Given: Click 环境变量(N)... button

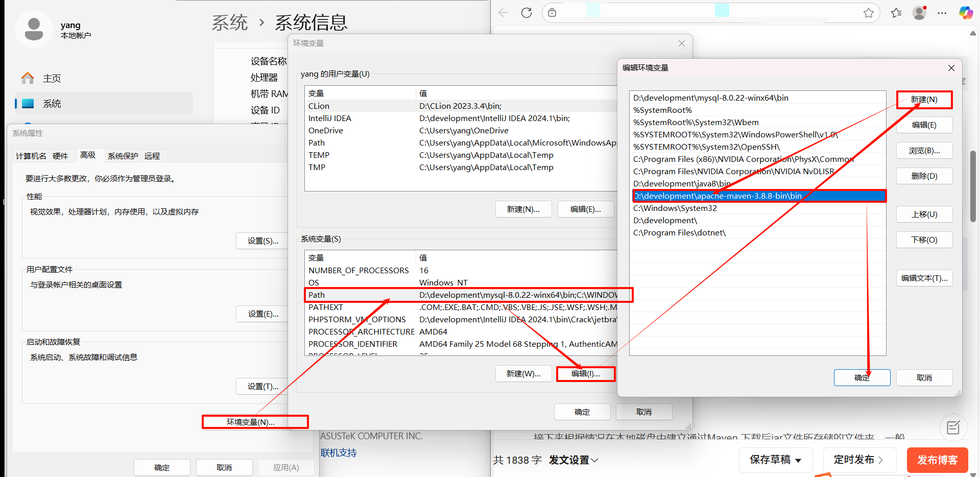Looking at the screenshot, I should [x=251, y=422].
